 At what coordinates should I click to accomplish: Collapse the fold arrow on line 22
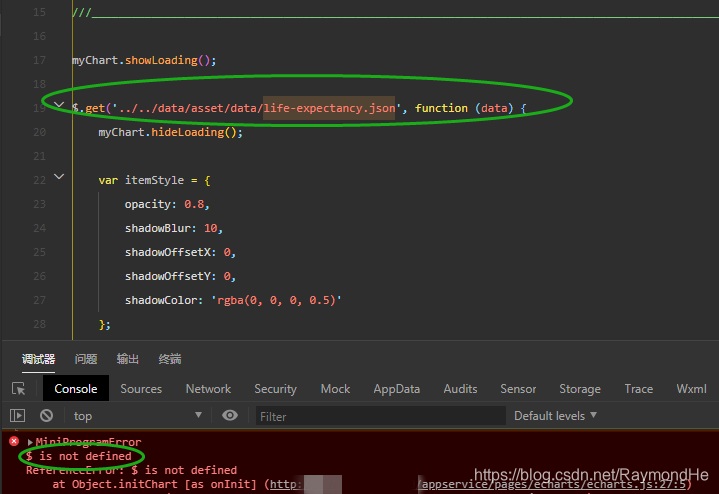[x=59, y=177]
